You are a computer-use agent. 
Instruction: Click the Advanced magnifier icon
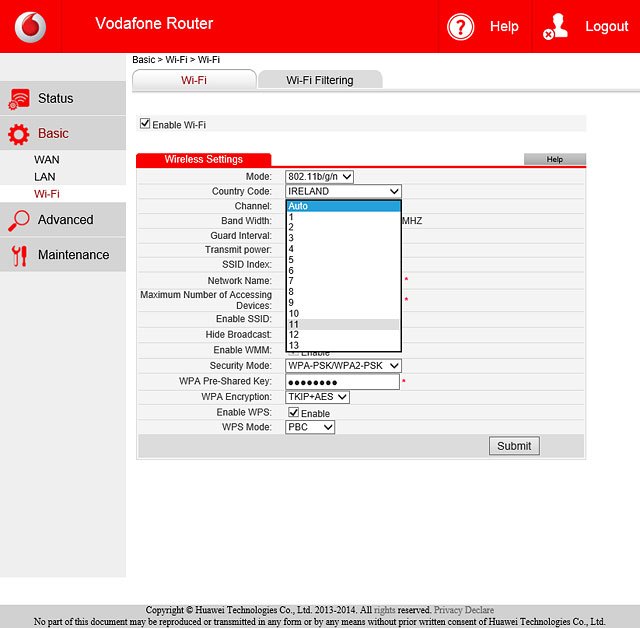(x=19, y=220)
